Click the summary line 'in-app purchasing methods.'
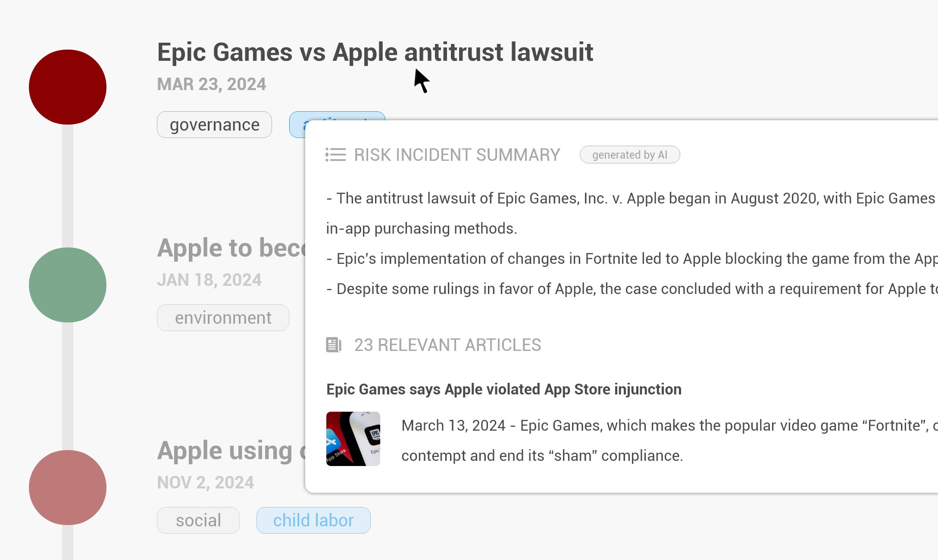This screenshot has height=560, width=938. (422, 228)
